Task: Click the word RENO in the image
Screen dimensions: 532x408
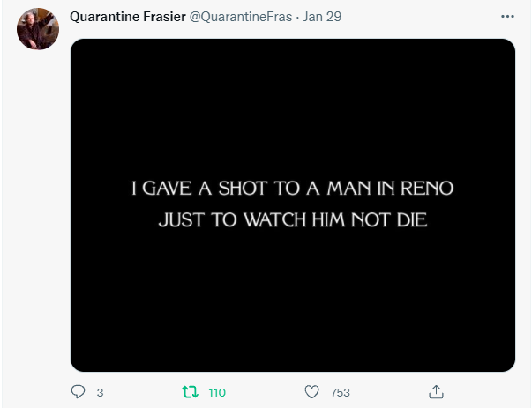Action: [x=427, y=189]
